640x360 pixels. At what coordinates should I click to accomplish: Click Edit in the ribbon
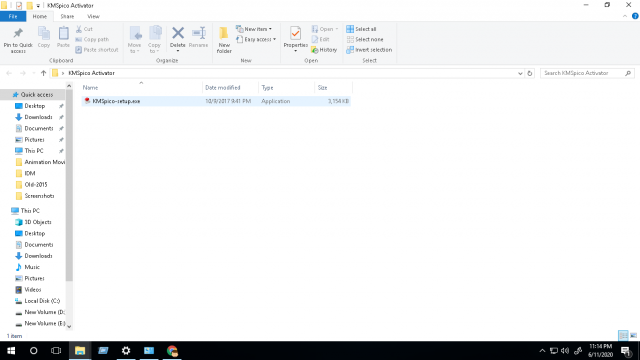(x=320, y=40)
